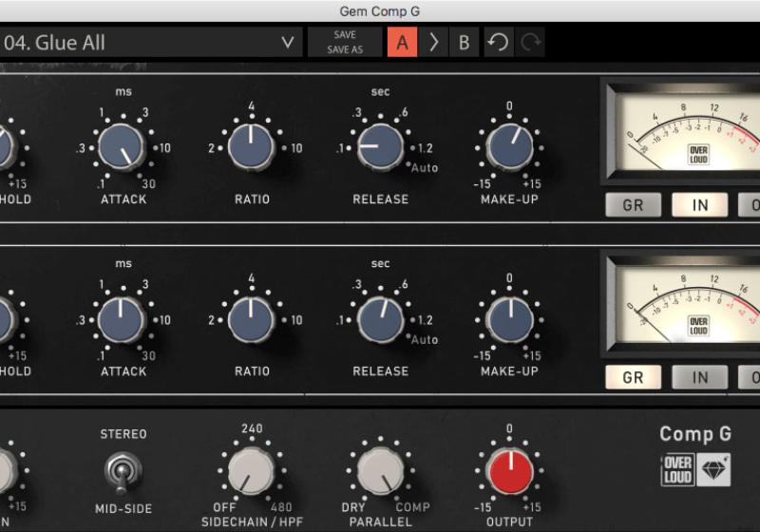Screen dimensions: 760x532
Task: Click the upper channel RATIO knob
Action: click(x=252, y=147)
